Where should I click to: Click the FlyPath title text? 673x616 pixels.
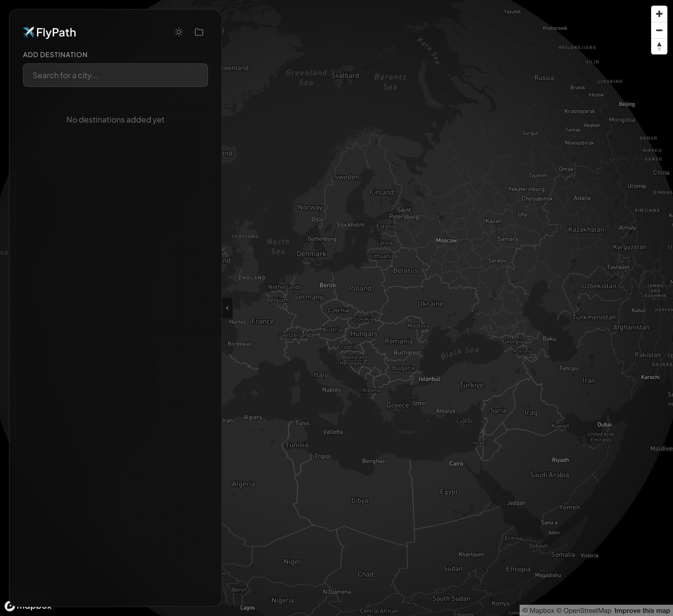pyautogui.click(x=56, y=33)
